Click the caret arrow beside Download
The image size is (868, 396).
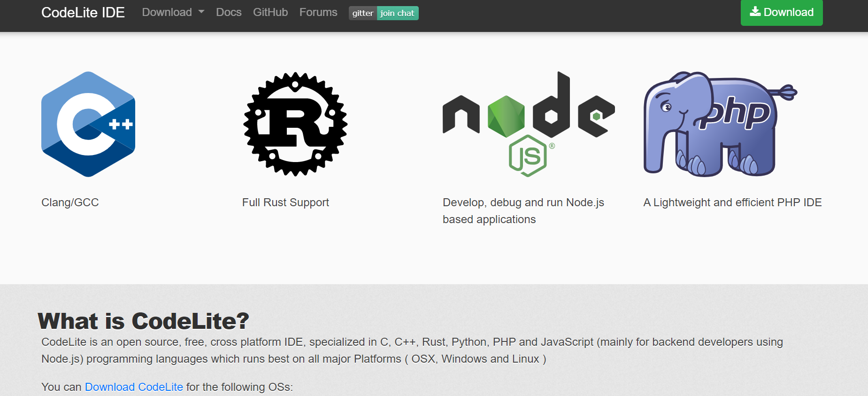click(x=201, y=12)
